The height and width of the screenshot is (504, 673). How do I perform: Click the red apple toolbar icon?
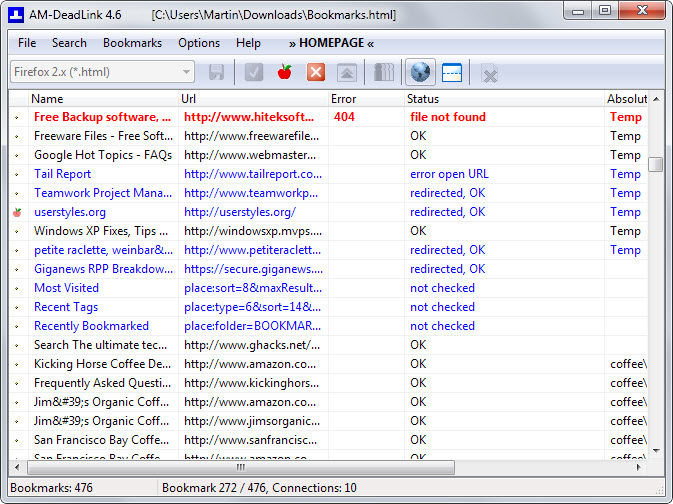[285, 72]
